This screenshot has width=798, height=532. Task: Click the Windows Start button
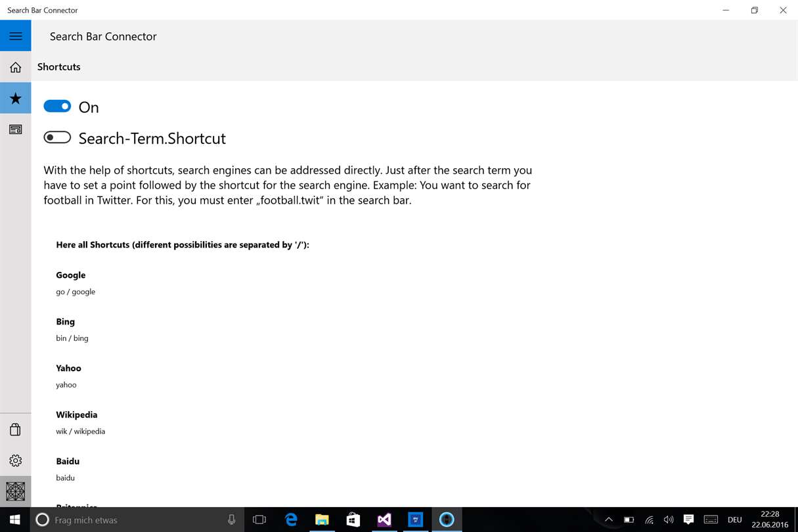pyautogui.click(x=15, y=520)
